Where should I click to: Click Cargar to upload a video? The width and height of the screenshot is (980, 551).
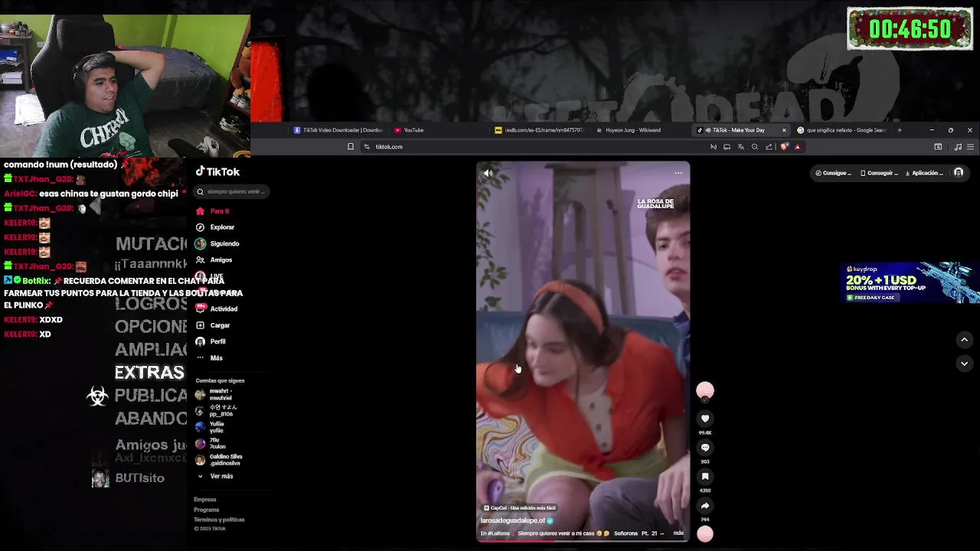(x=213, y=325)
